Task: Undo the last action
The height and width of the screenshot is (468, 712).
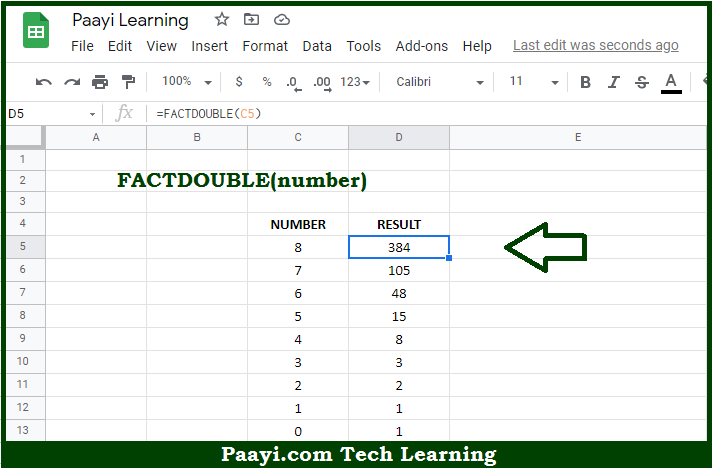Action: coord(44,82)
